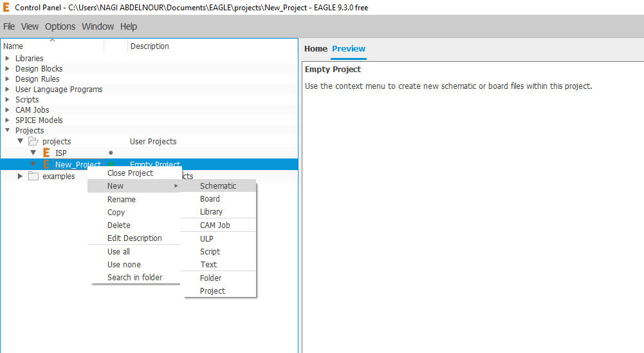Expand the SPICE Models node
Image resolution: width=644 pixels, height=353 pixels.
[7, 120]
